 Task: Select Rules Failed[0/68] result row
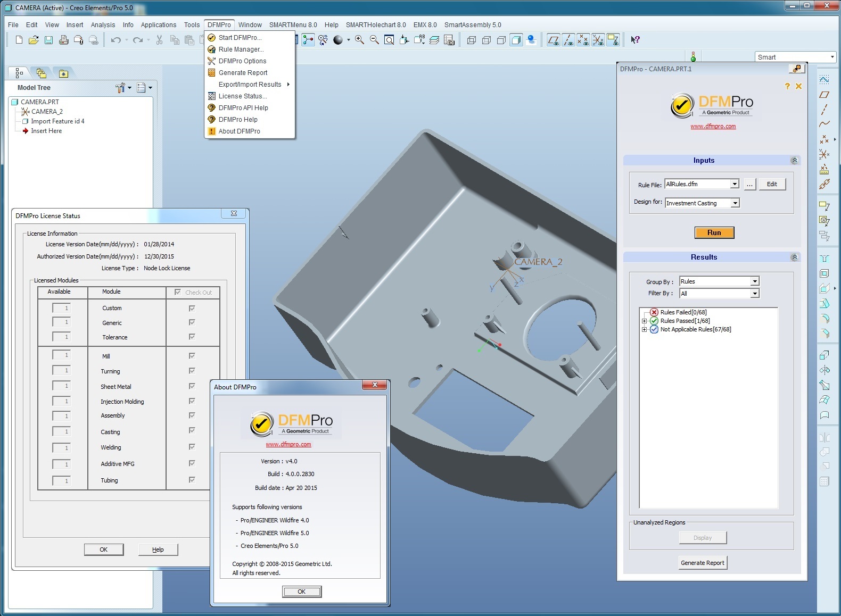683,312
